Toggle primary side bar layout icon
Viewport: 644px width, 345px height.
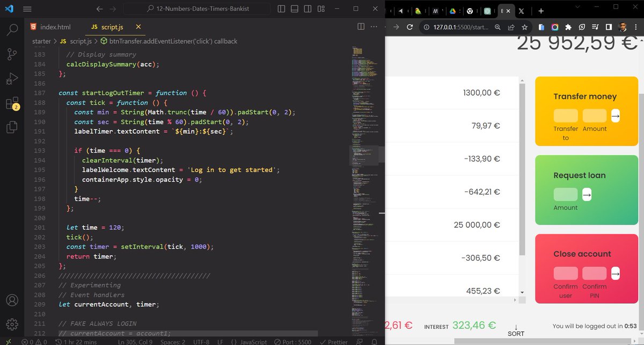pyautogui.click(x=282, y=9)
